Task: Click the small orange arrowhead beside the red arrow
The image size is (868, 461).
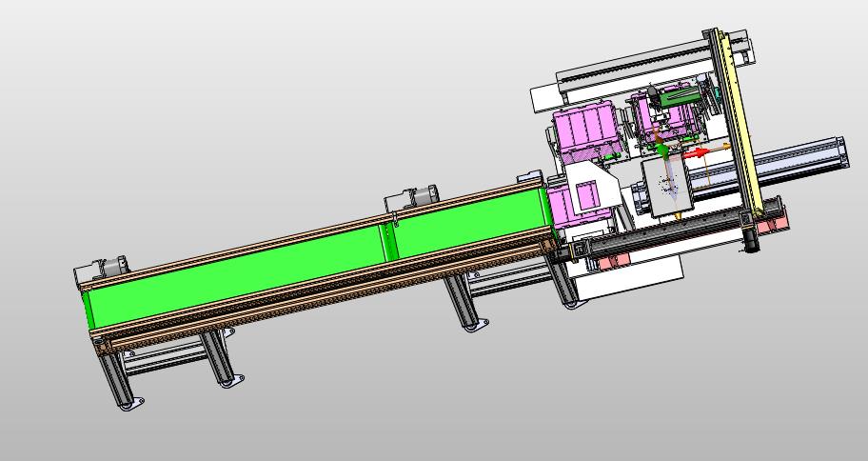Action: click(727, 147)
